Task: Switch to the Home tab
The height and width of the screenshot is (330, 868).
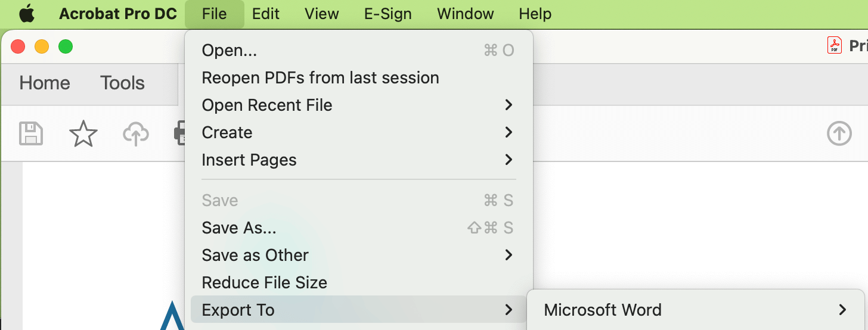Action: point(45,83)
